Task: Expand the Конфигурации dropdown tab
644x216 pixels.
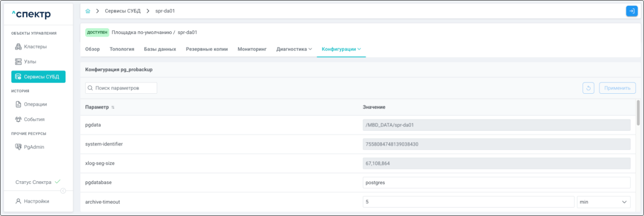Action: [341, 49]
